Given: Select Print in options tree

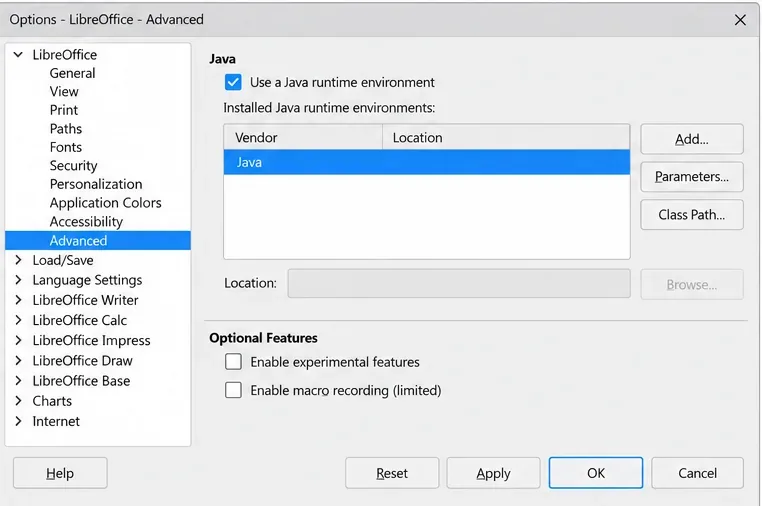Looking at the screenshot, I should (64, 110).
